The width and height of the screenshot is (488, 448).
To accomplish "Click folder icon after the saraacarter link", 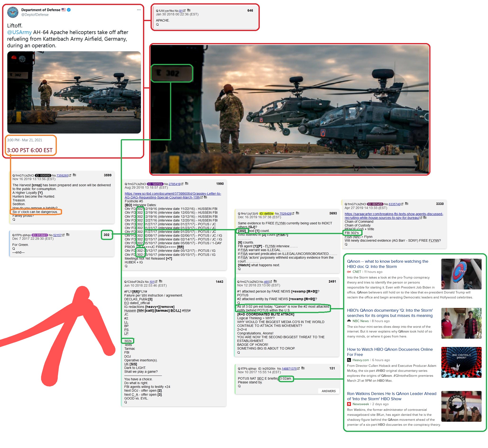I will [425, 217].
